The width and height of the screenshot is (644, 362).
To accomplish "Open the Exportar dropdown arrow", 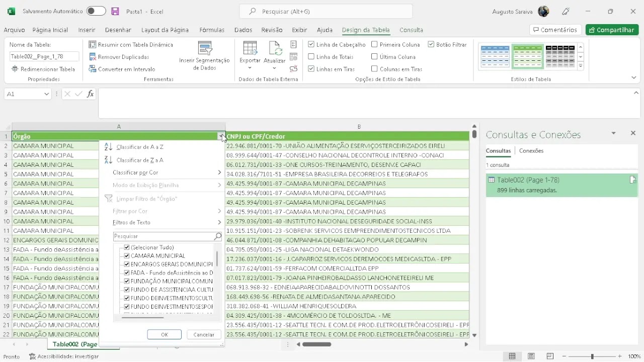I will (250, 68).
